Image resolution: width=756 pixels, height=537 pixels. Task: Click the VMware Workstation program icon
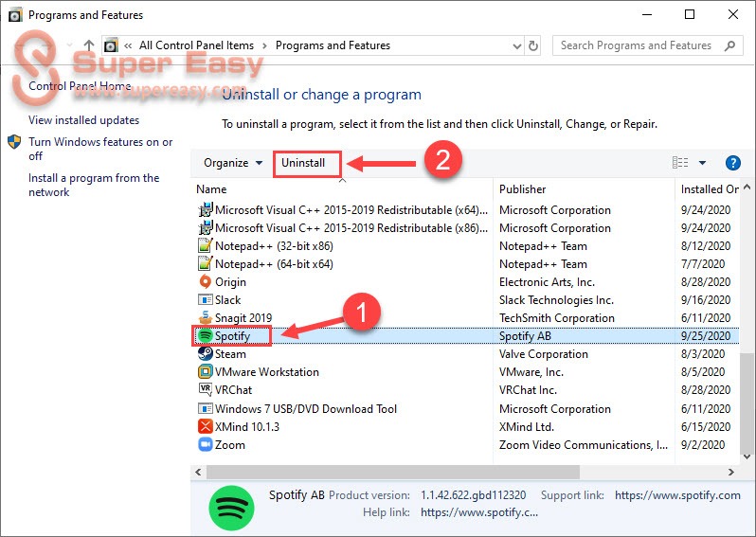(206, 371)
